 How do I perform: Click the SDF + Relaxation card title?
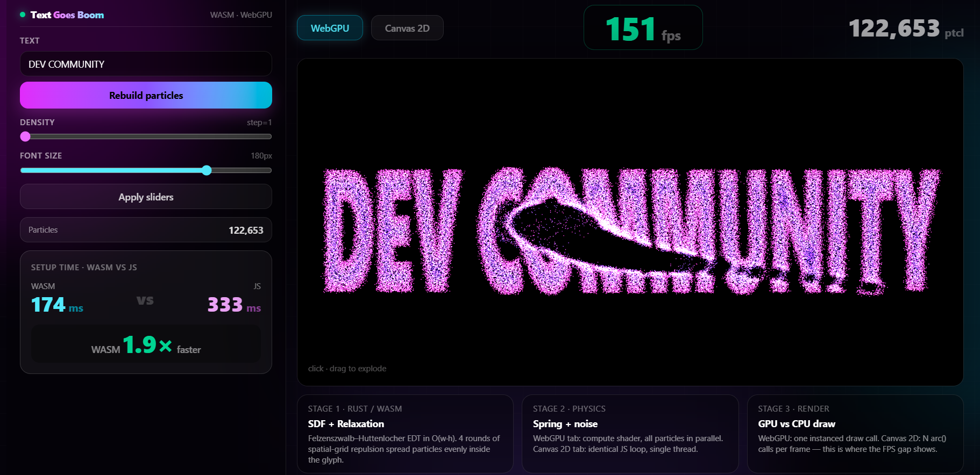pos(346,424)
